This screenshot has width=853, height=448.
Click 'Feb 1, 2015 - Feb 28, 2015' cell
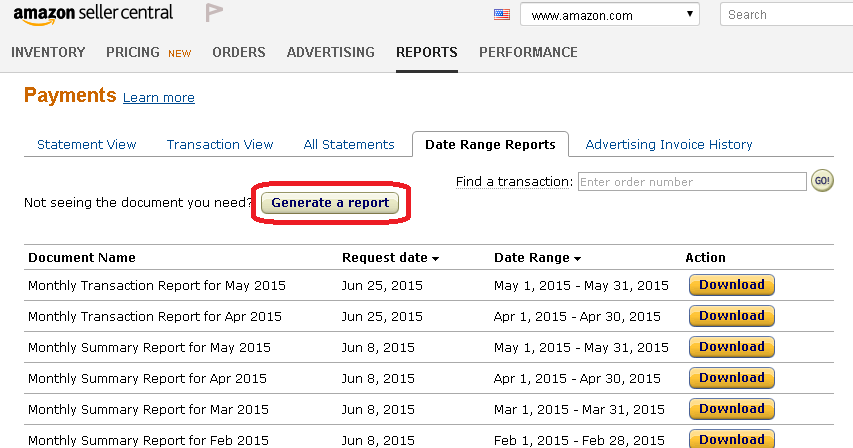coord(579,440)
